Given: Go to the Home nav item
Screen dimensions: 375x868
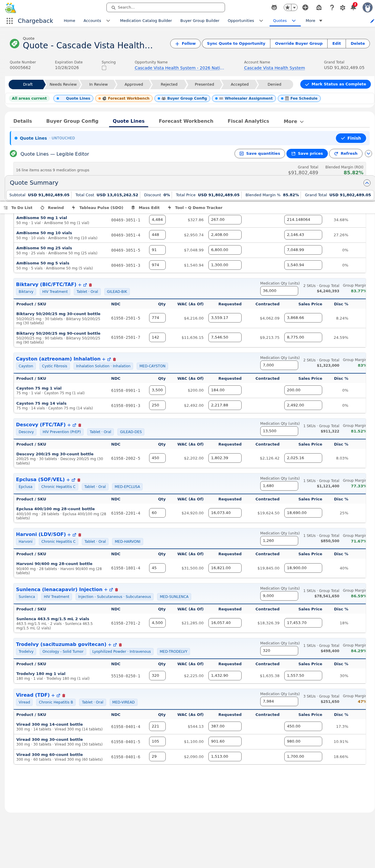Looking at the screenshot, I should 69,21.
